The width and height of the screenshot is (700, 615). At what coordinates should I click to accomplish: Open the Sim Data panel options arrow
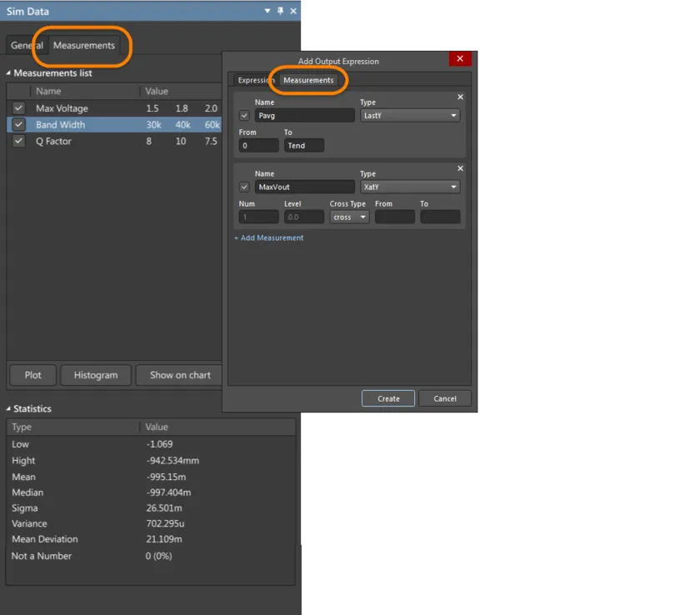[267, 11]
